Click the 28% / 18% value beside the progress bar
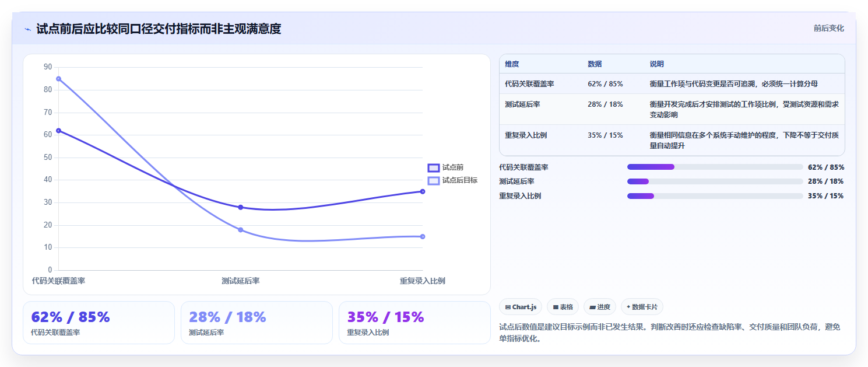This screenshot has height=367, width=868. pyautogui.click(x=826, y=181)
